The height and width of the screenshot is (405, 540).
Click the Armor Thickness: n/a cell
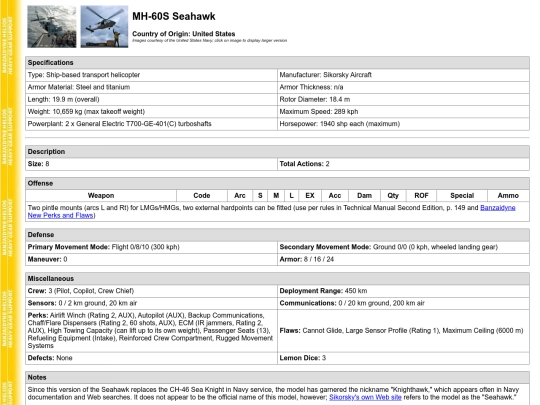tap(403, 87)
